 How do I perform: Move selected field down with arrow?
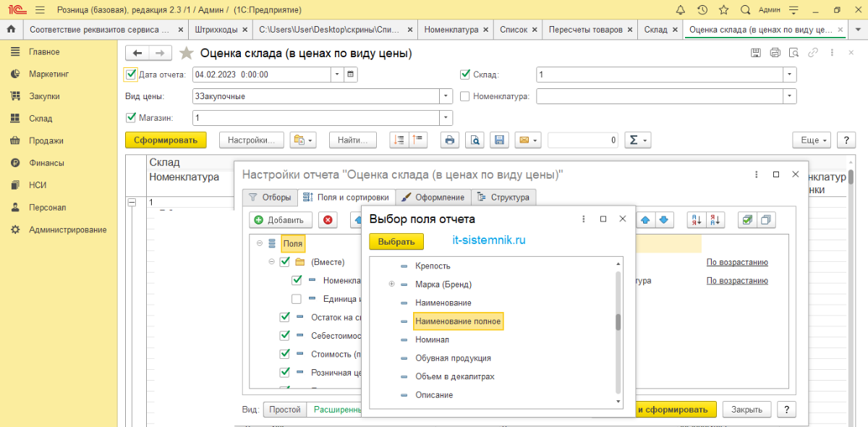[x=663, y=219]
